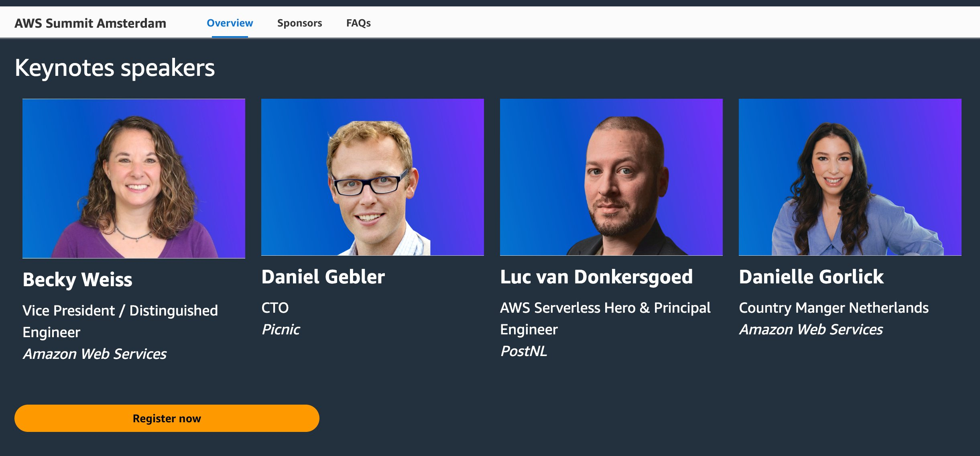Click the Register now button
Screen dimensions: 980x456
click(x=167, y=418)
